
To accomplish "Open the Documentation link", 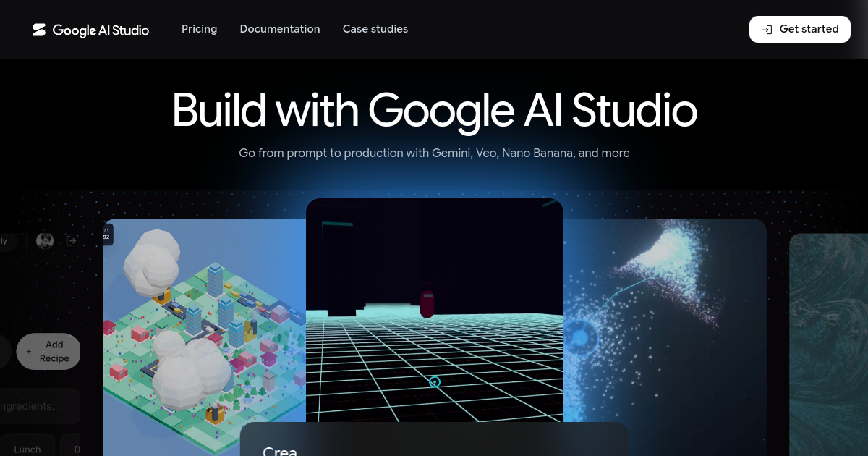I will point(280,29).
